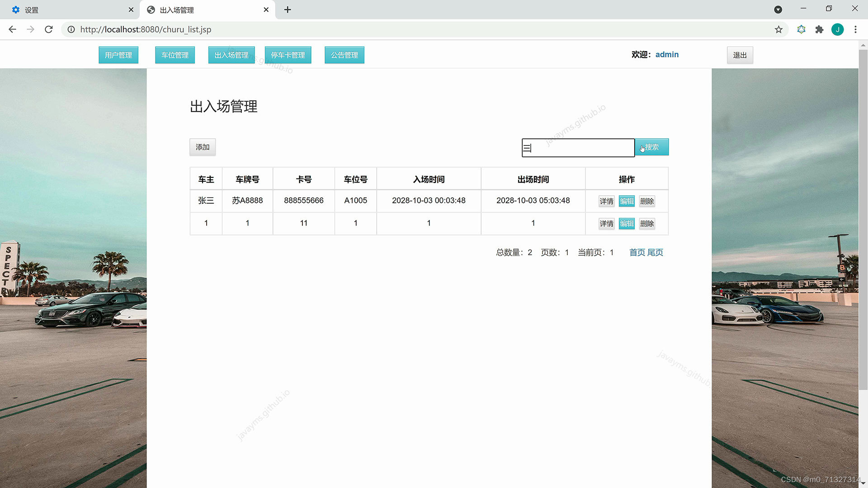Bookmark this page with star icon
The image size is (868, 488).
pos(778,29)
